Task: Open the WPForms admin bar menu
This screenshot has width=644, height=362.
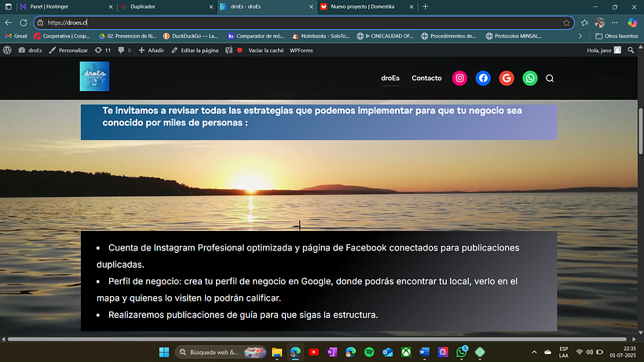Action: coord(301,50)
